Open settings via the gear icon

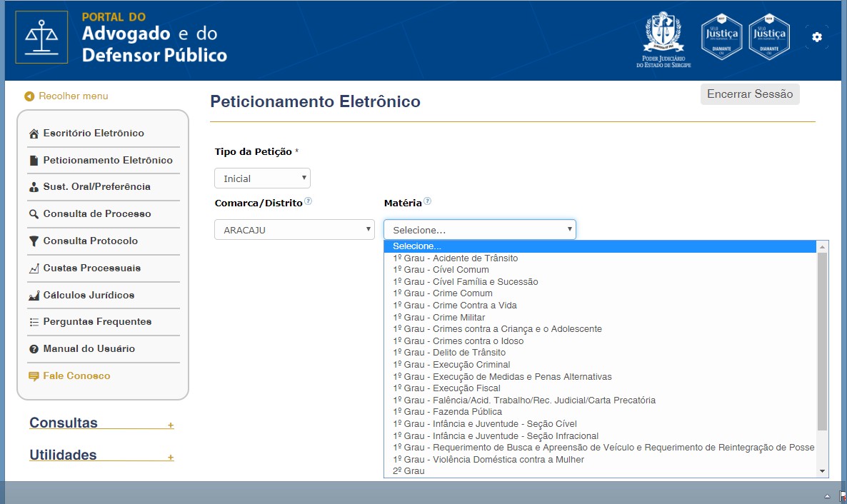point(817,37)
